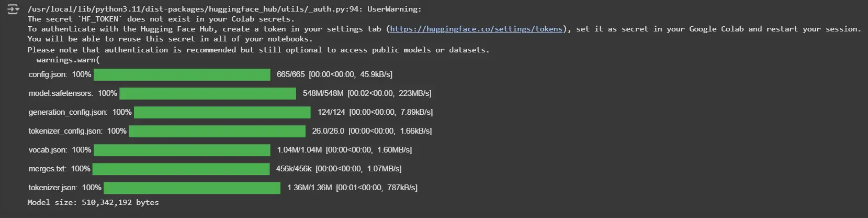Click the HF_TOKEN secret warning line
The image size is (868, 218).
click(161, 19)
